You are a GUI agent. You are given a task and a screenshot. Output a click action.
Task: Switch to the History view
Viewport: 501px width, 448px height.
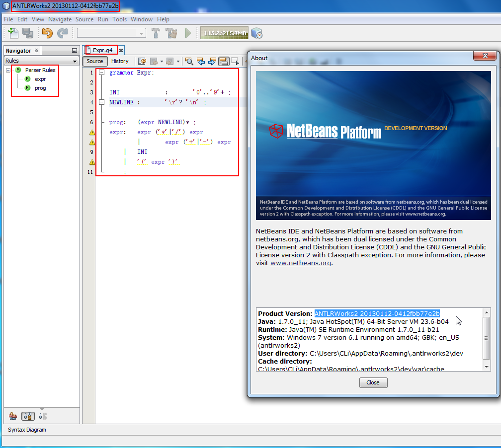120,61
